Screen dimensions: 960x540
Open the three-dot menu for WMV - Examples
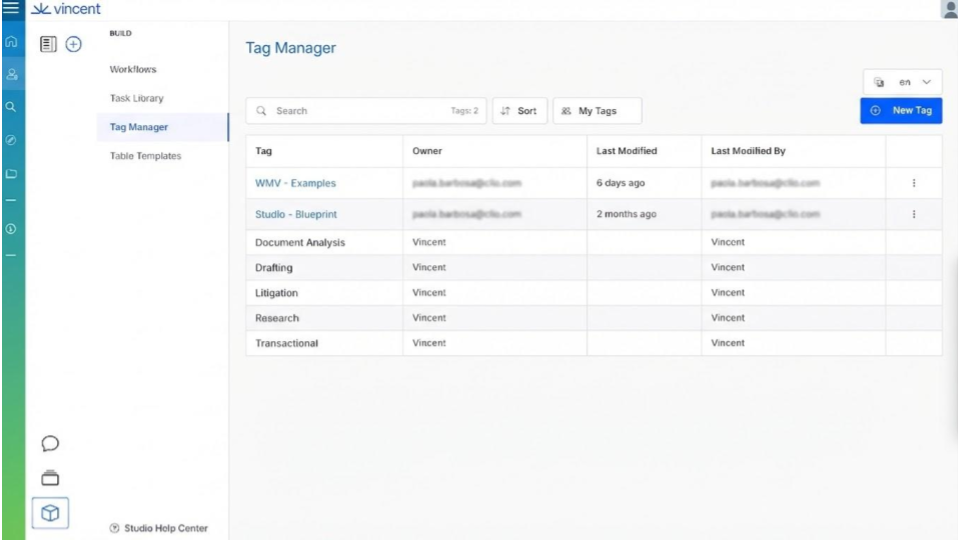[x=913, y=183]
